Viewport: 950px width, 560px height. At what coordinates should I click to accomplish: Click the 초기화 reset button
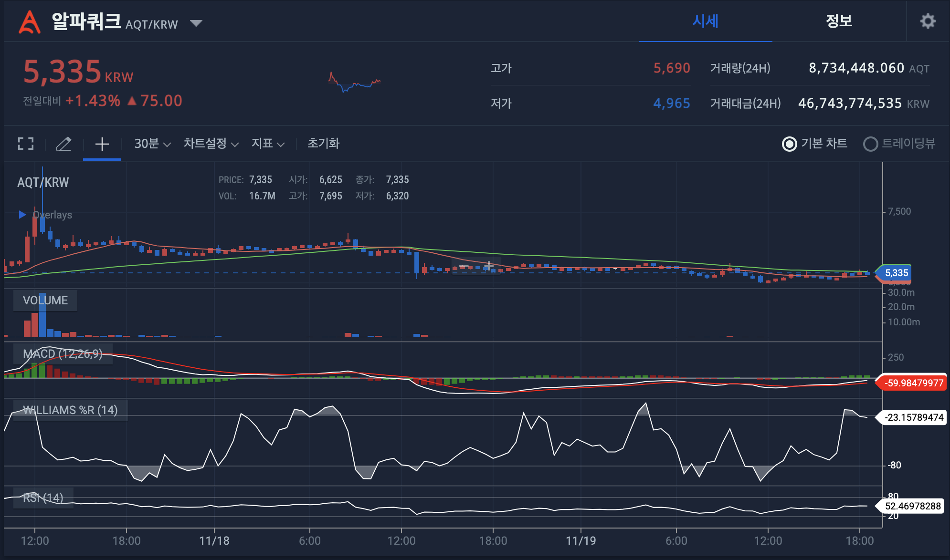click(x=323, y=144)
